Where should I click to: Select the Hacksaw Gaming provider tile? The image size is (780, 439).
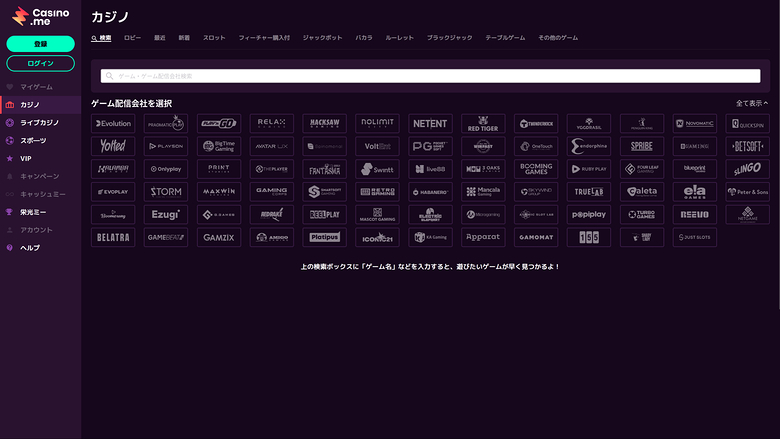pyautogui.click(x=324, y=124)
